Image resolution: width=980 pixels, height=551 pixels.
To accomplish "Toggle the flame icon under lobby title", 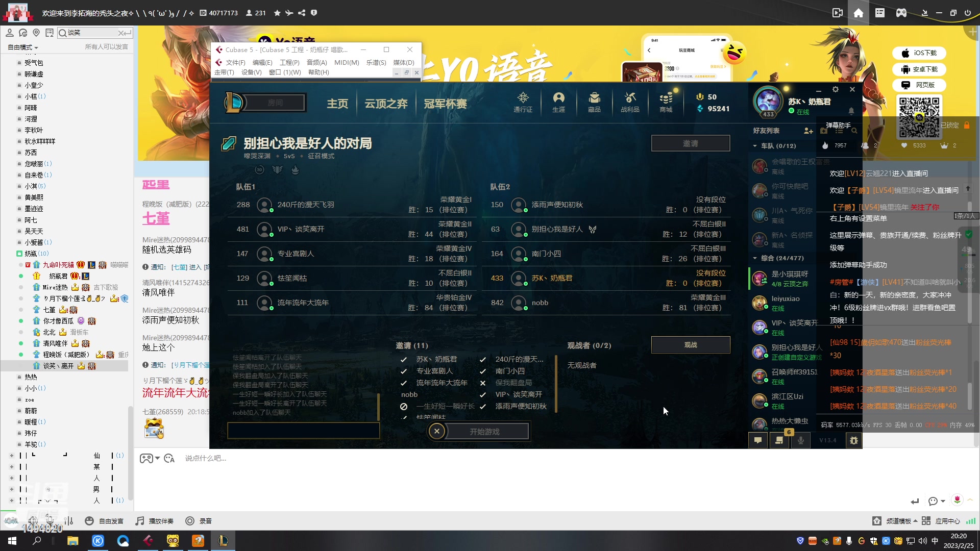I will click(x=295, y=169).
